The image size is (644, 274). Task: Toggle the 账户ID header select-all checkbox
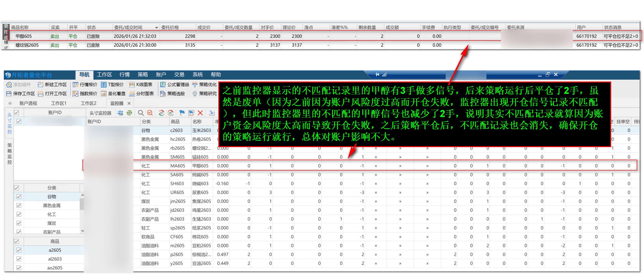coord(17,112)
